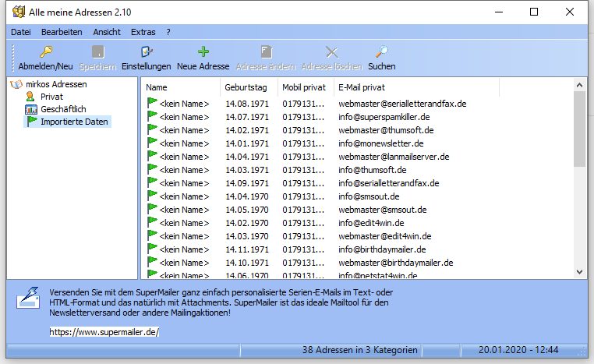
Task: Click SuperMailer advertisement text
Action: [221, 302]
